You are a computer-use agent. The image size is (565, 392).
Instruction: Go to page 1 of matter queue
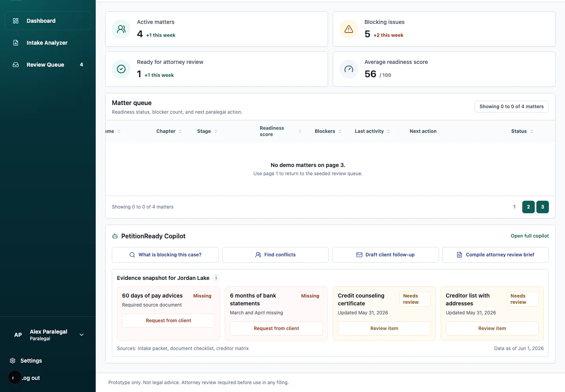pos(514,207)
